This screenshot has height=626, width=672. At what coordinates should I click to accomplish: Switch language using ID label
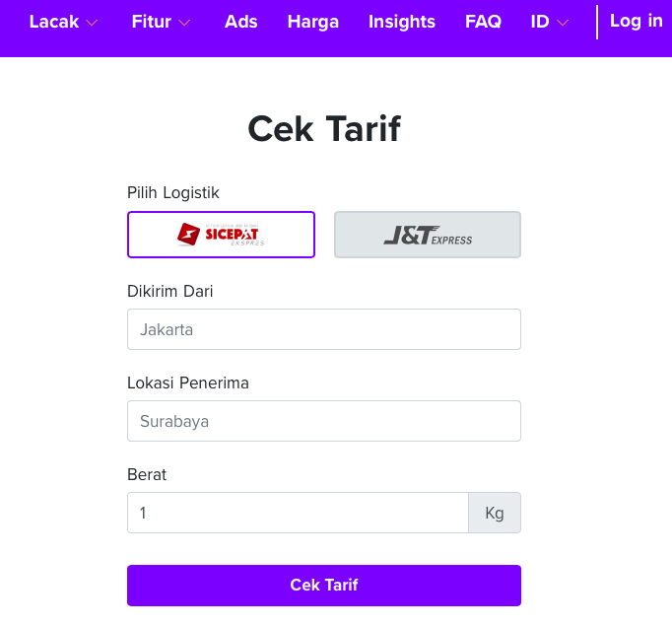click(540, 22)
